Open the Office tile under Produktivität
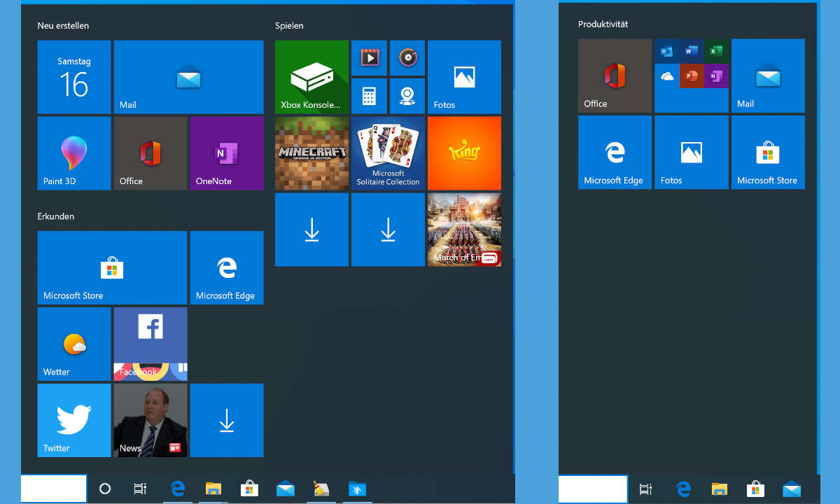 [615, 76]
